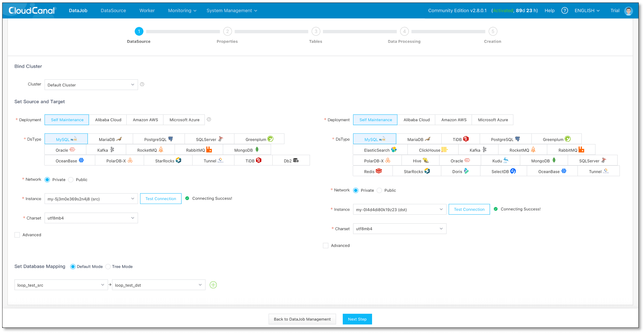644x334 pixels.
Task: Open the user avatar profile icon
Action: pyautogui.click(x=628, y=11)
